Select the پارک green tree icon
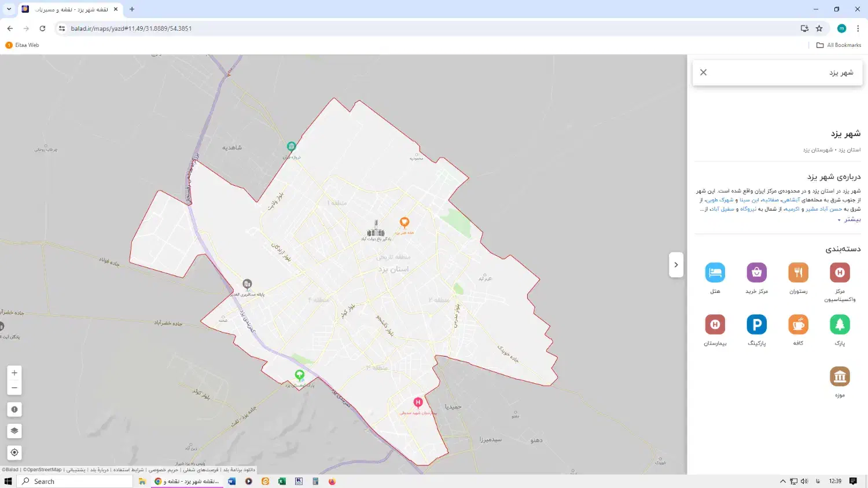Screen dimensions: 868x488 pyautogui.click(x=840, y=324)
